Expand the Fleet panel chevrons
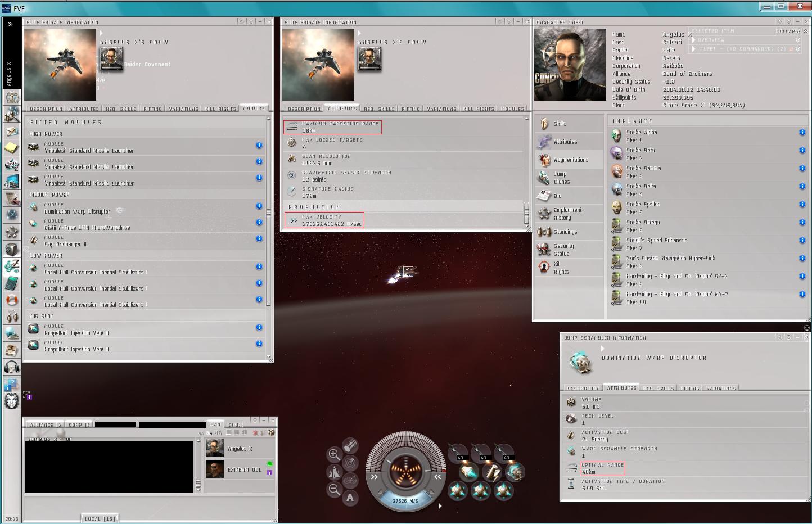This screenshot has height=524, width=812. (x=797, y=49)
